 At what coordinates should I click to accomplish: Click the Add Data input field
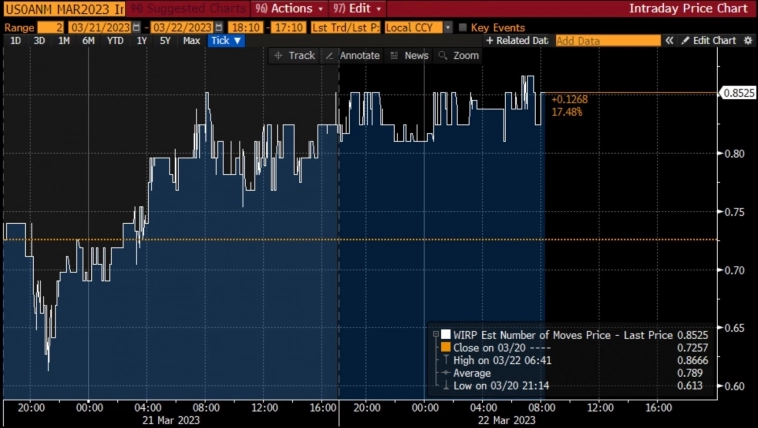[x=607, y=41]
